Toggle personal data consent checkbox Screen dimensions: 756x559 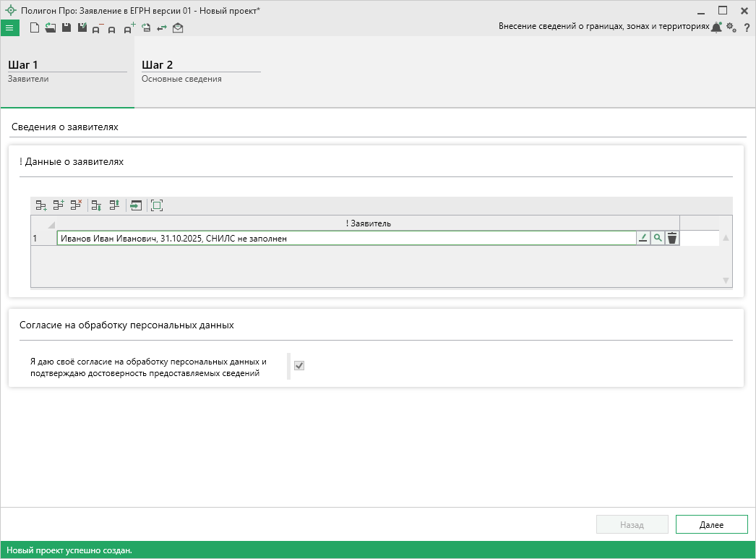pyautogui.click(x=299, y=366)
